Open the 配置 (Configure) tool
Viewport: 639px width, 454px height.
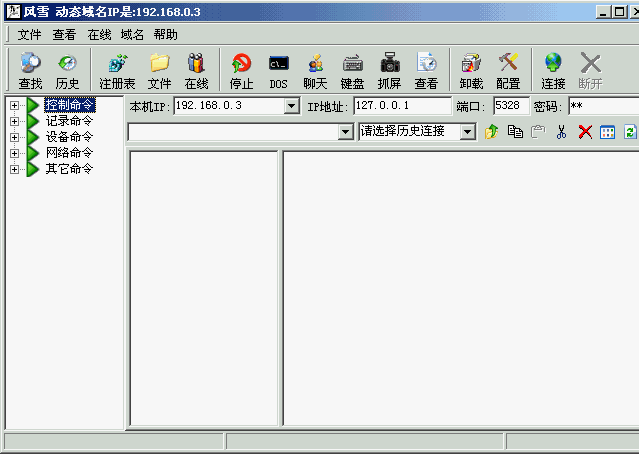tap(508, 70)
